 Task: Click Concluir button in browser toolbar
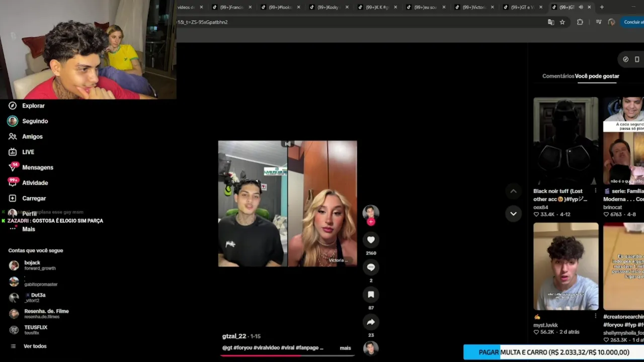633,22
